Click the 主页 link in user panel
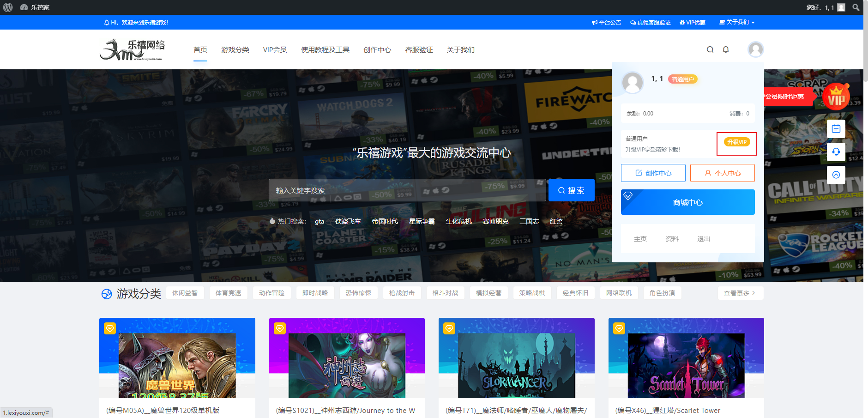Viewport: 868px width, 418px height. tap(640, 239)
